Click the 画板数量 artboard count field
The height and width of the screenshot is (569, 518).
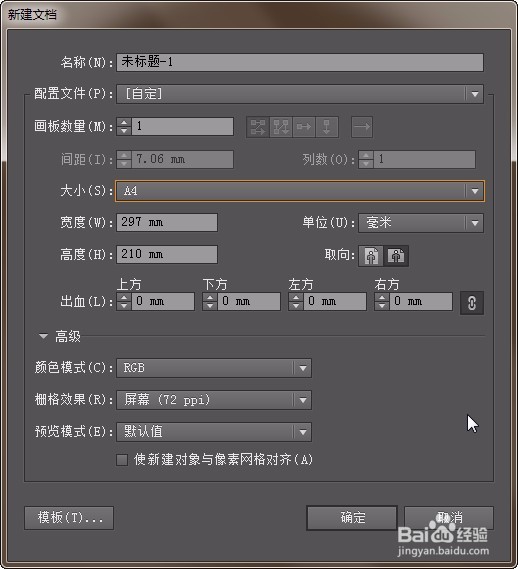pos(183,127)
